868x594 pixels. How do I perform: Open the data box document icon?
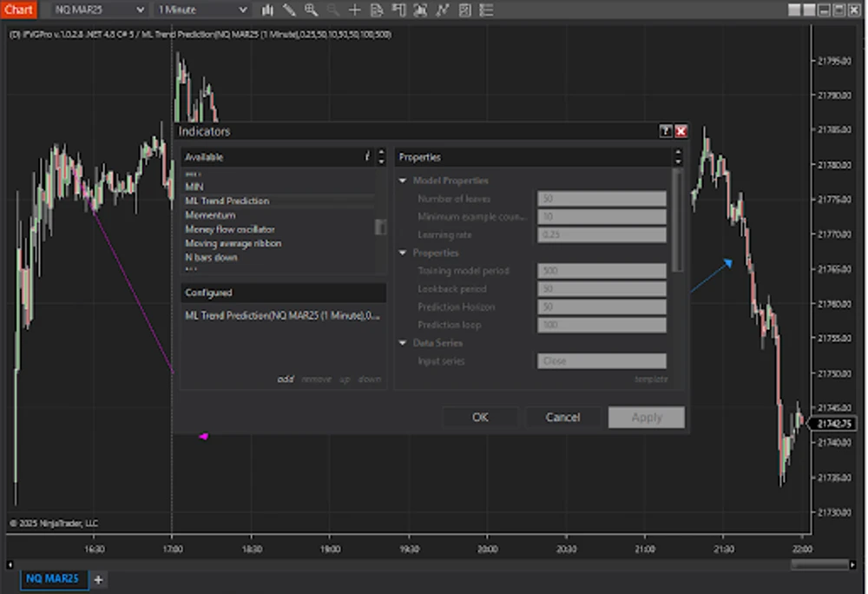coord(377,10)
